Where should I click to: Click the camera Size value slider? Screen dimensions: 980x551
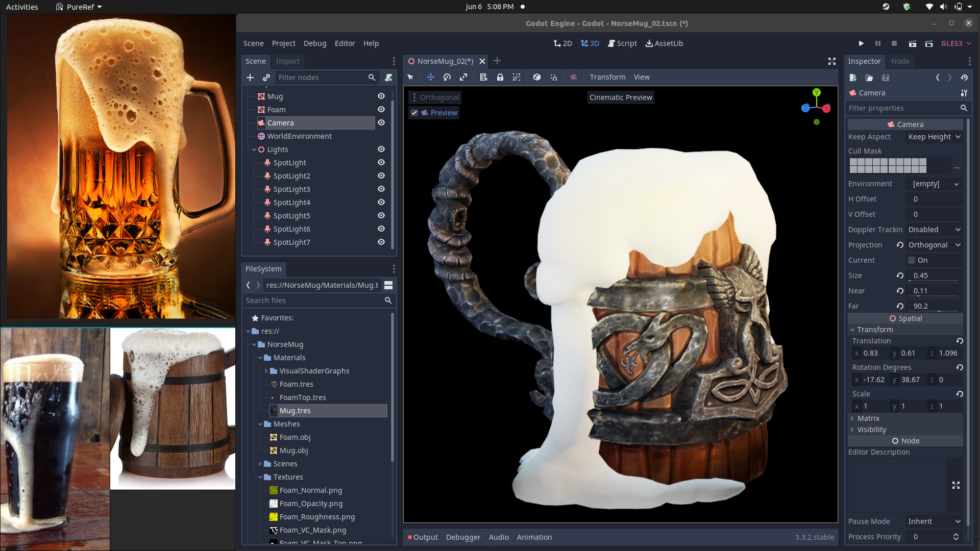[934, 275]
